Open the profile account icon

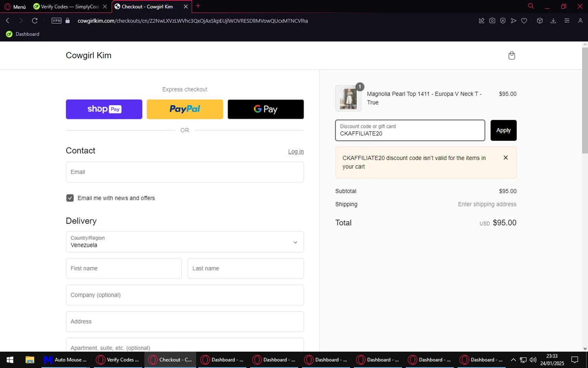[x=580, y=21]
